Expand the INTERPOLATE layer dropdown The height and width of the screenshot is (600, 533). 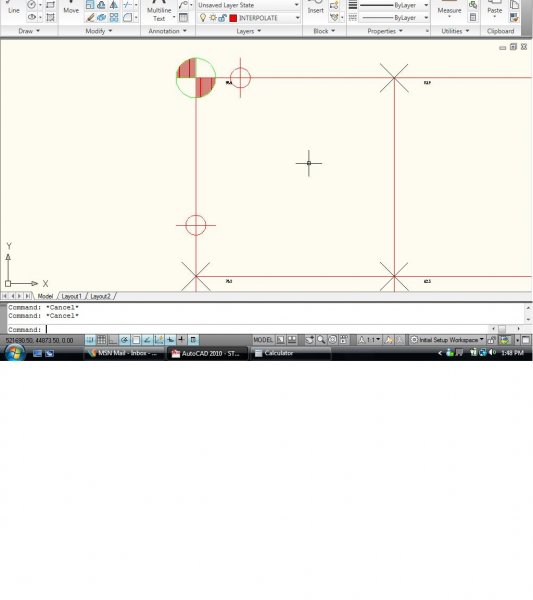tap(297, 18)
